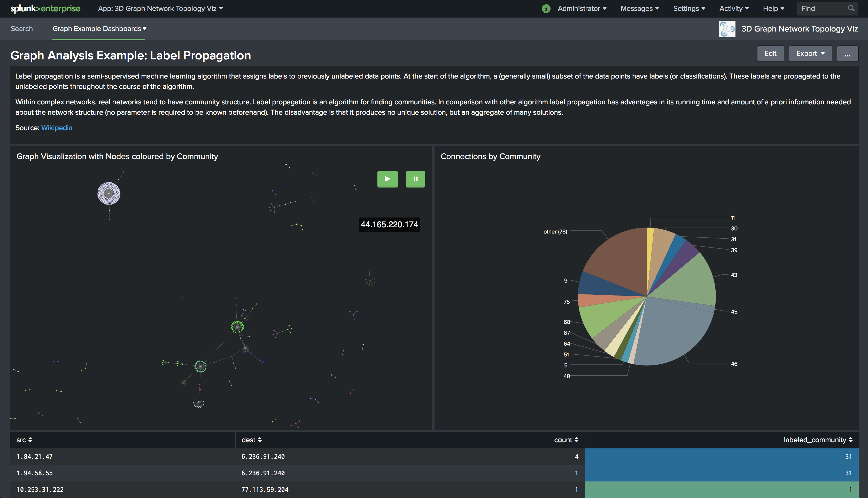Go to the Search tab
This screenshot has height=498, width=868.
pos(22,29)
